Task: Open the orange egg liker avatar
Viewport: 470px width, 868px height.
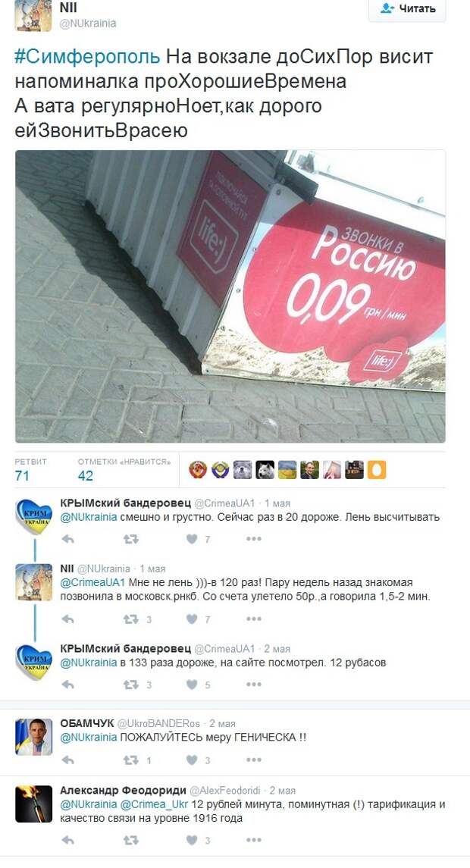Action: [377, 469]
